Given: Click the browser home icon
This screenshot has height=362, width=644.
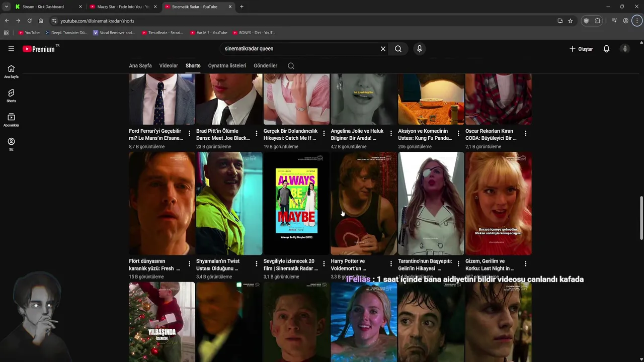Looking at the screenshot, I should point(41,21).
